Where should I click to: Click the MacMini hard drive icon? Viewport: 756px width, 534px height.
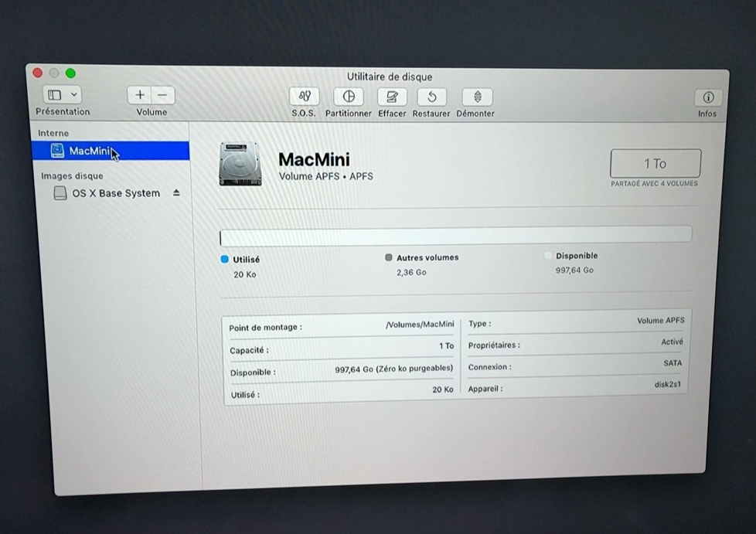coord(240,165)
